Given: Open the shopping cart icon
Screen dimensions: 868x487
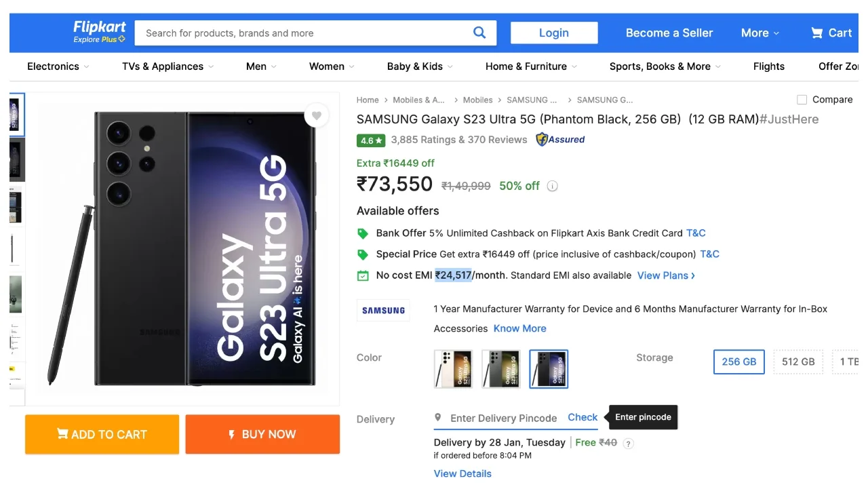Looking at the screenshot, I should pos(817,33).
